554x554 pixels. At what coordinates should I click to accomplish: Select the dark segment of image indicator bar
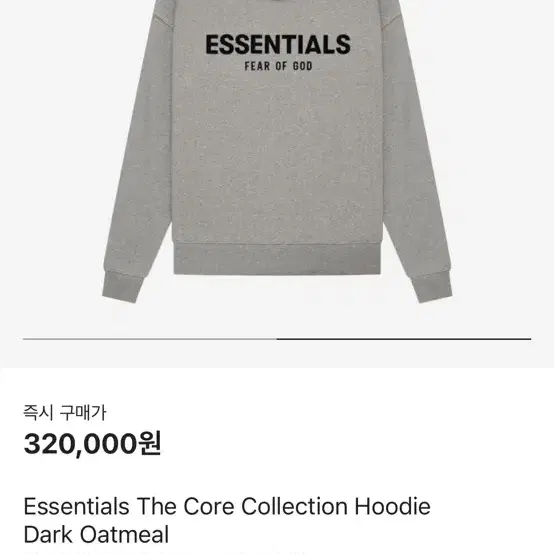pos(404,339)
